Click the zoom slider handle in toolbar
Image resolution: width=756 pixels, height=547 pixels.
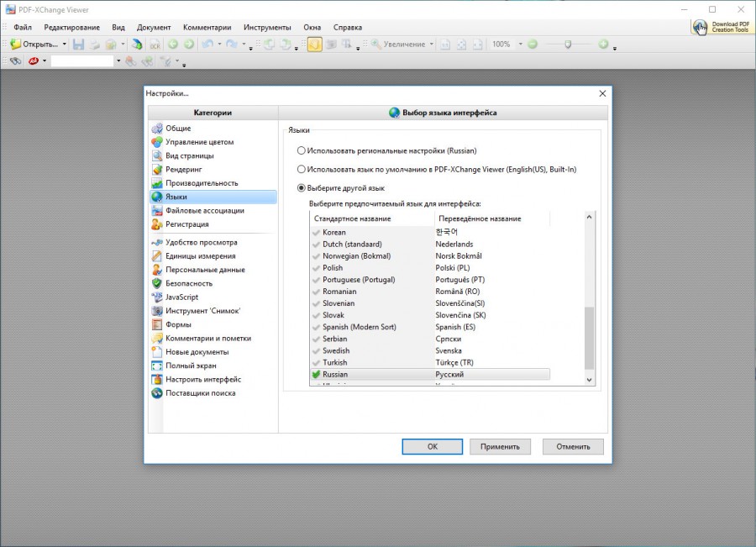568,44
